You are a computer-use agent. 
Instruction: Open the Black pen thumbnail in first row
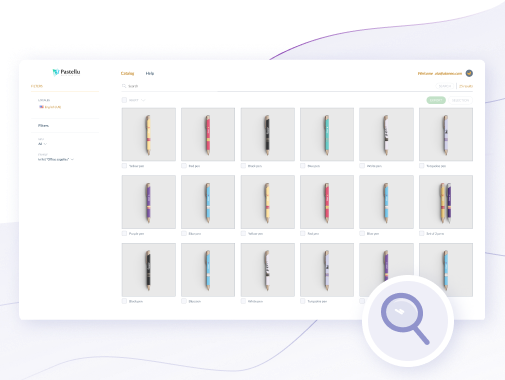268,134
